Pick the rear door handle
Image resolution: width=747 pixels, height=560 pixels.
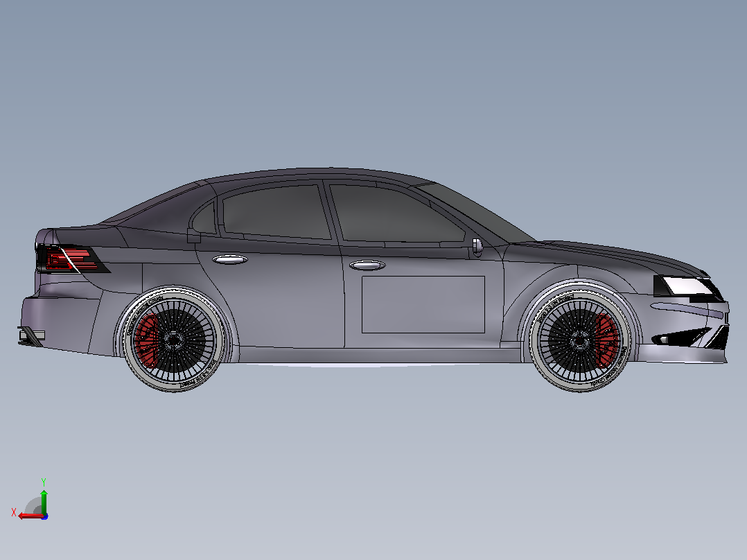tap(229, 260)
